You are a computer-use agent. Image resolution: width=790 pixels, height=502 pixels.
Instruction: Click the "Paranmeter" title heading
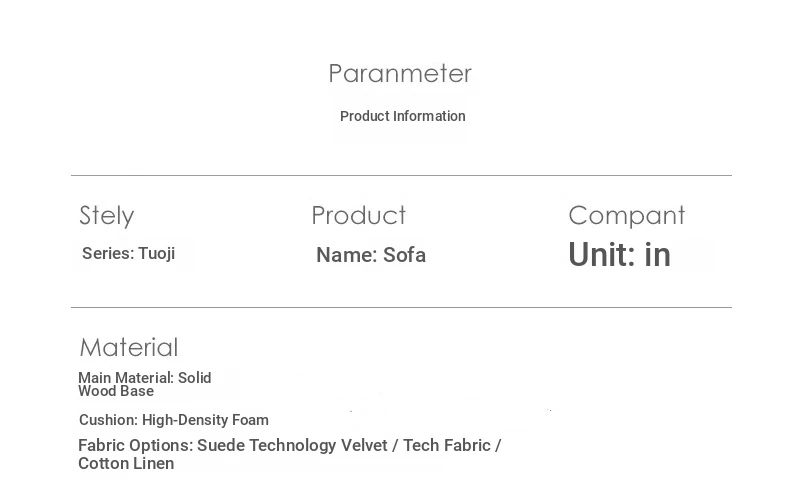(400, 74)
